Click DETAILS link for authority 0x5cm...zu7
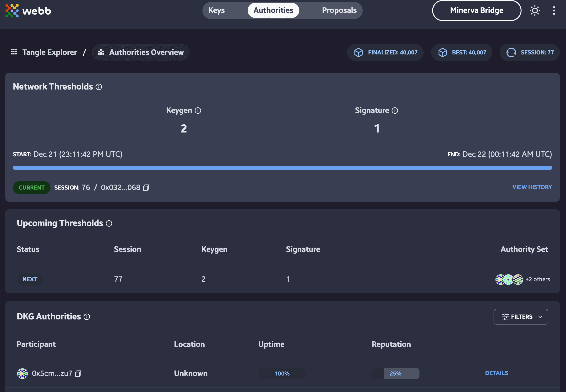Viewport: 566px width, 392px height. click(x=496, y=373)
